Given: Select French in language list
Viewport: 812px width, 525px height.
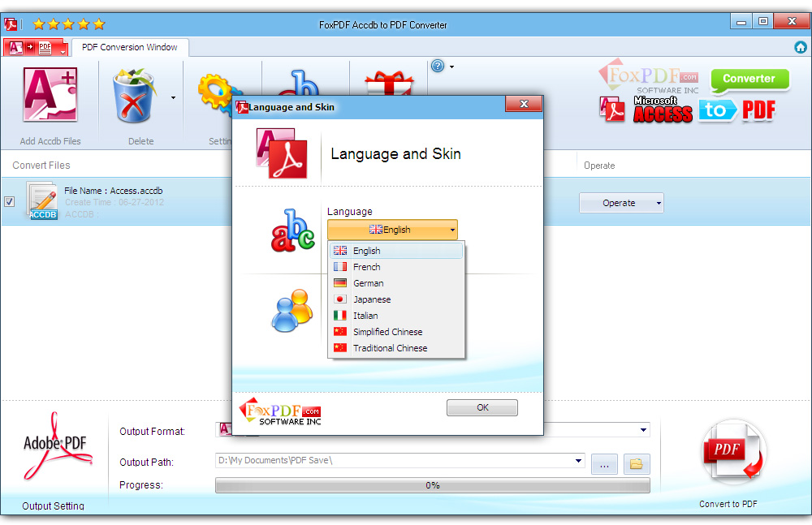Looking at the screenshot, I should coord(396,267).
